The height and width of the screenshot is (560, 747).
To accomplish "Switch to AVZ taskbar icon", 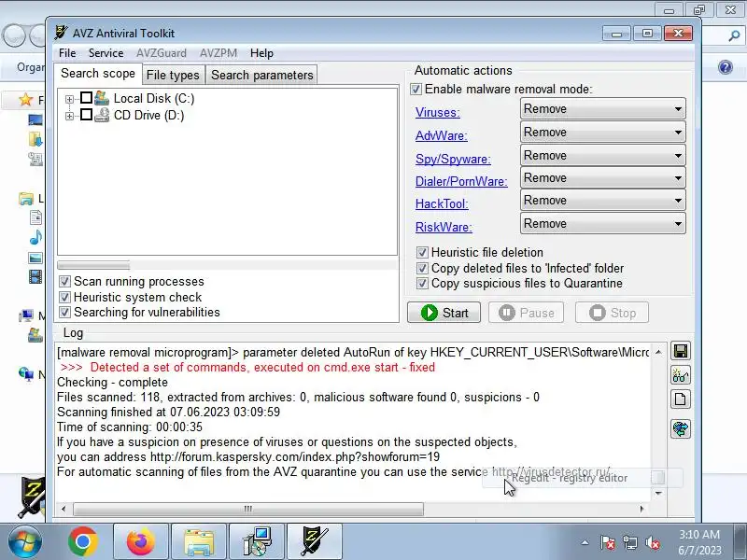I will 315,542.
